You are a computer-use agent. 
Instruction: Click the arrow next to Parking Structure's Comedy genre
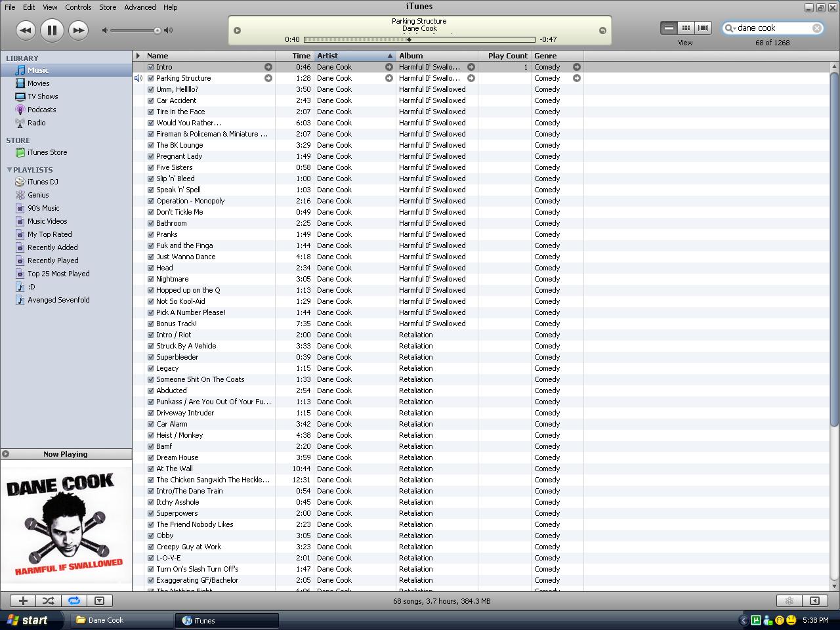point(577,78)
